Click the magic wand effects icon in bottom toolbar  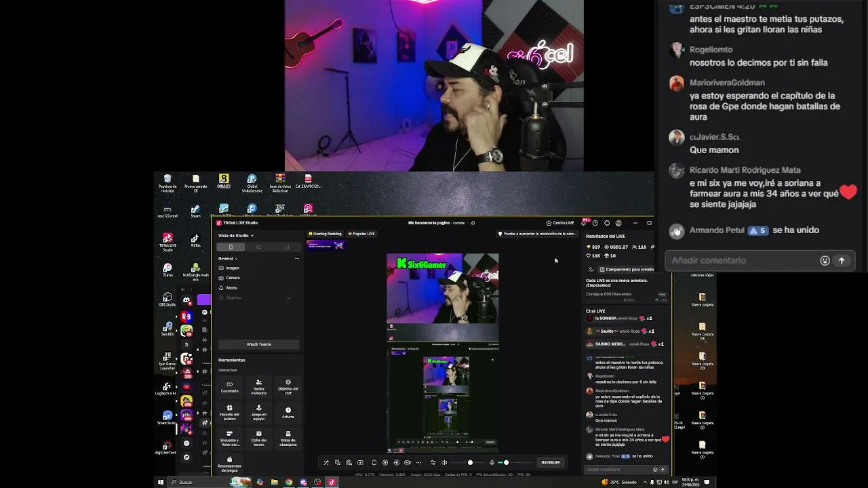(326, 462)
